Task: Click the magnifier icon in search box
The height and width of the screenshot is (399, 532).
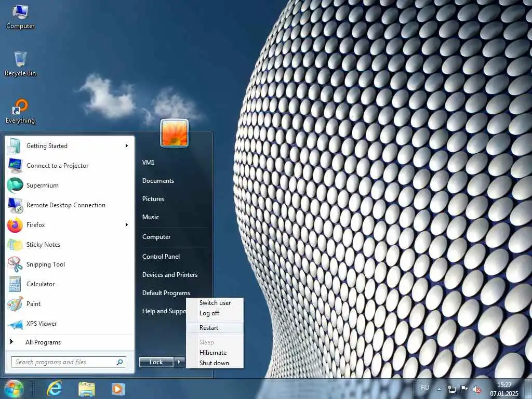Action: click(119, 362)
